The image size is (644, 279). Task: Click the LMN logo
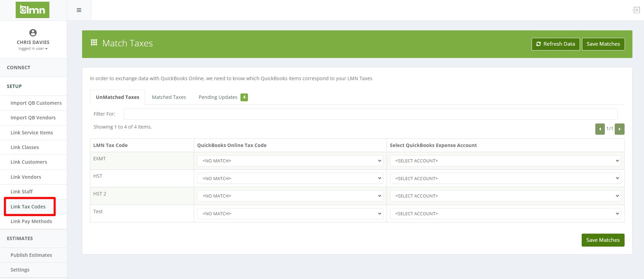32,10
